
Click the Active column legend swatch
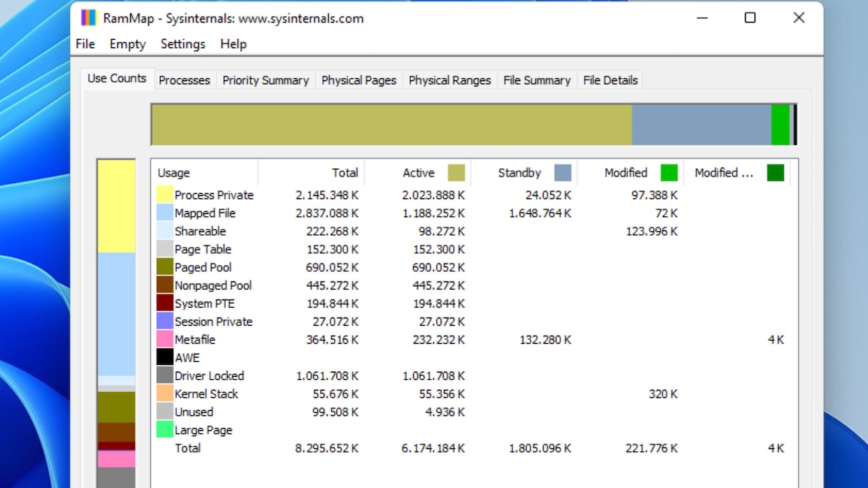coord(458,172)
